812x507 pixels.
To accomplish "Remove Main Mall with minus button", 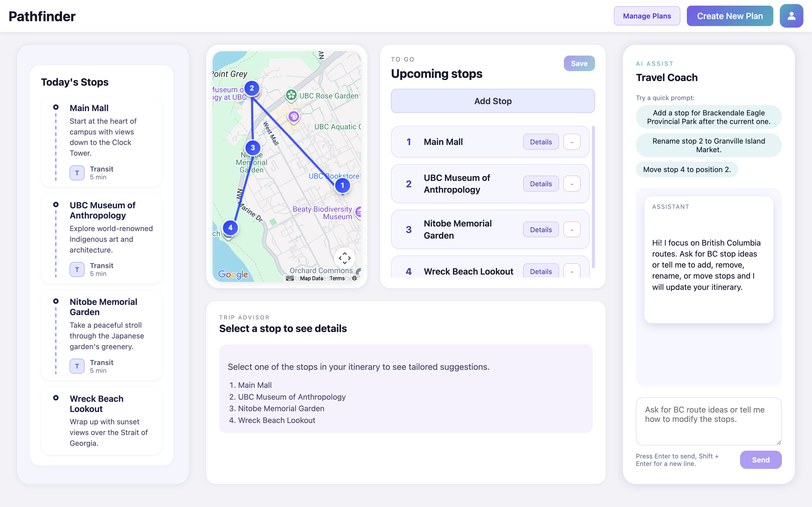I will (x=571, y=142).
